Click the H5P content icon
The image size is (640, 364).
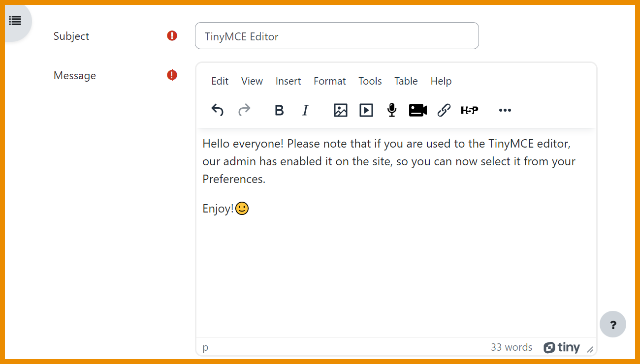pos(469,110)
